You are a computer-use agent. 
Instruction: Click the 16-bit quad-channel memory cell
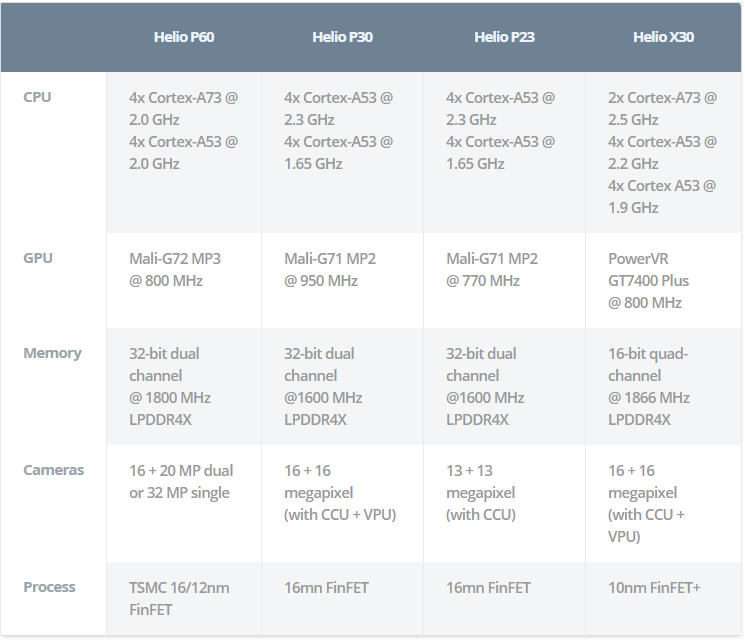(x=663, y=386)
